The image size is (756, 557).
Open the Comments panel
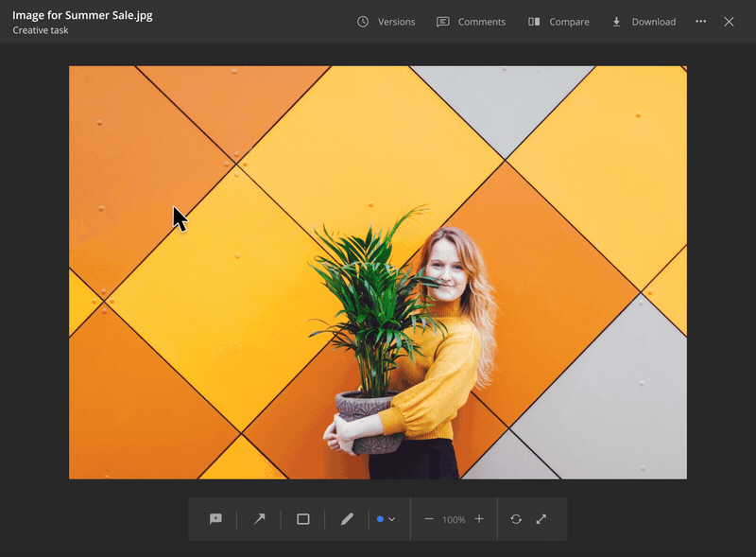pos(471,22)
